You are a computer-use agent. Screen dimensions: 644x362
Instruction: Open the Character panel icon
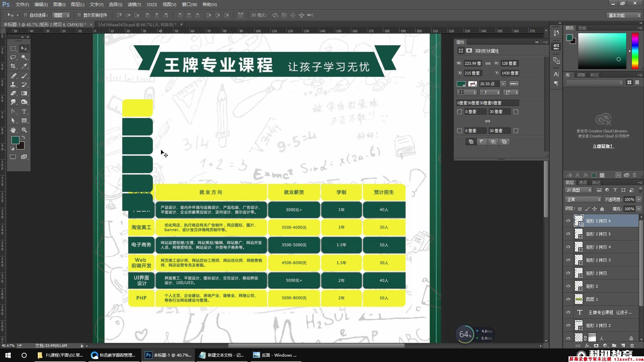556,74
